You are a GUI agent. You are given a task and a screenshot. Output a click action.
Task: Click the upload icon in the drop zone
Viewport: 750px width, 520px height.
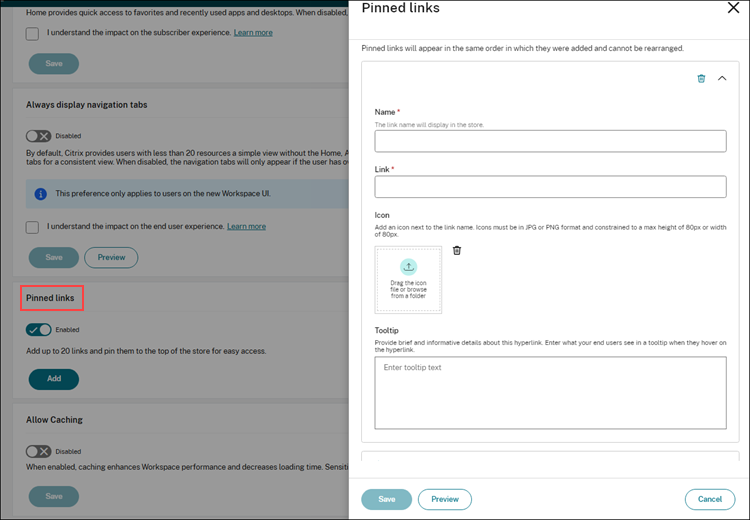[408, 267]
